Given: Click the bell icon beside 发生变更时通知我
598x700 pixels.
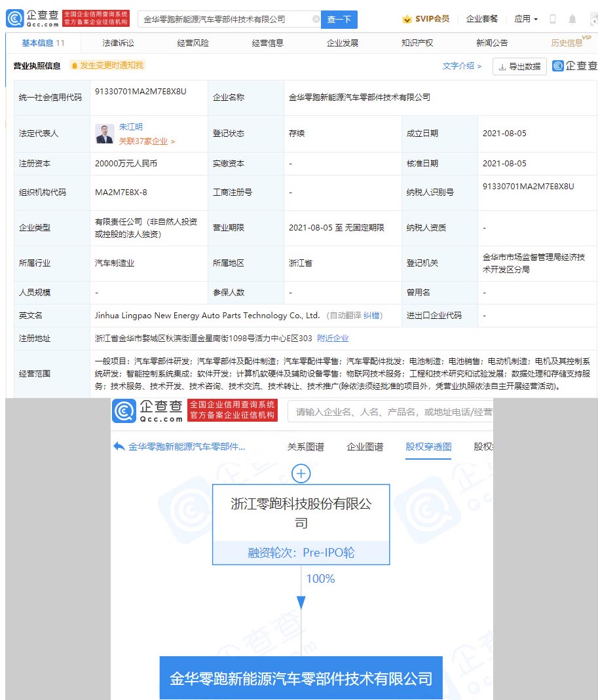Looking at the screenshot, I should (x=74, y=66).
